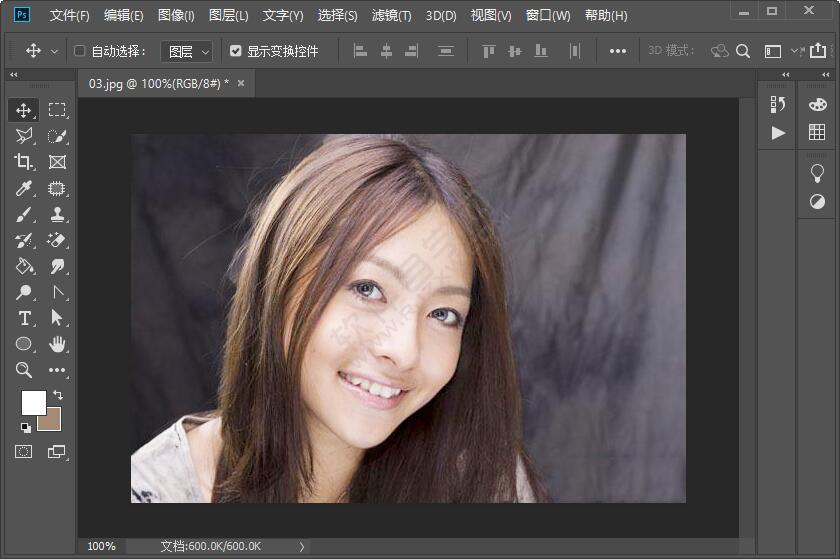The image size is (840, 559).
Task: Enable the auto-select checkbox
Action: (x=79, y=51)
